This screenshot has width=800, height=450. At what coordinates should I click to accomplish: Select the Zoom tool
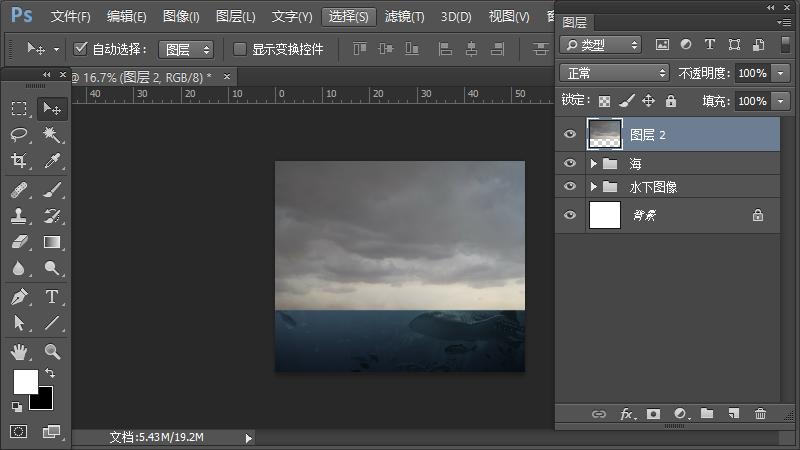pyautogui.click(x=52, y=352)
